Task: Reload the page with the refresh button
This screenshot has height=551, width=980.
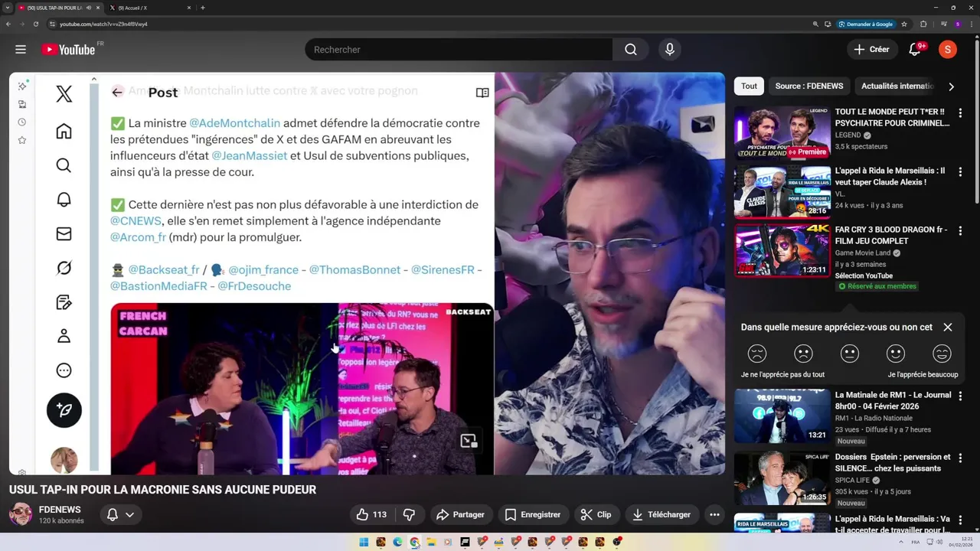Action: 35,24
